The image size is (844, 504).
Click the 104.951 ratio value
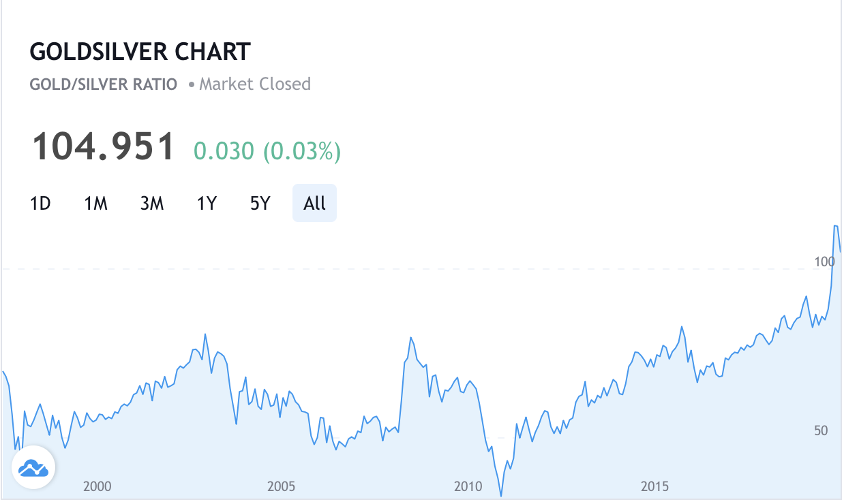(x=104, y=146)
